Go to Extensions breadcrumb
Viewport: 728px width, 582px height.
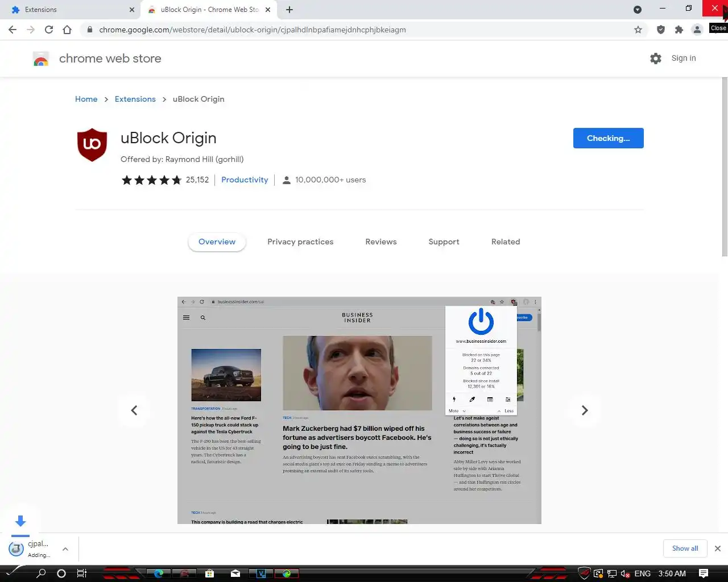pos(135,99)
